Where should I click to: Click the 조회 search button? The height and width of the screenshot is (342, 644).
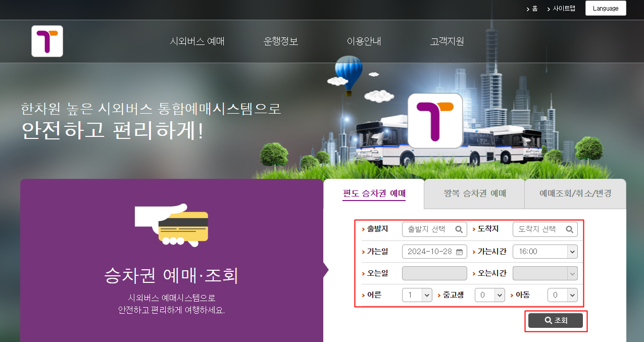[556, 321]
